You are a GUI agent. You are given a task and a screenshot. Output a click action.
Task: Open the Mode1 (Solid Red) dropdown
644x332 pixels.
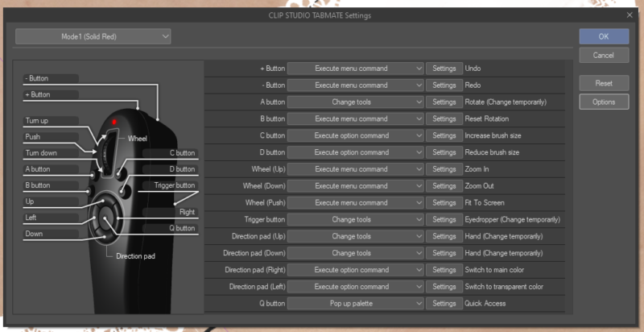pyautogui.click(x=93, y=36)
